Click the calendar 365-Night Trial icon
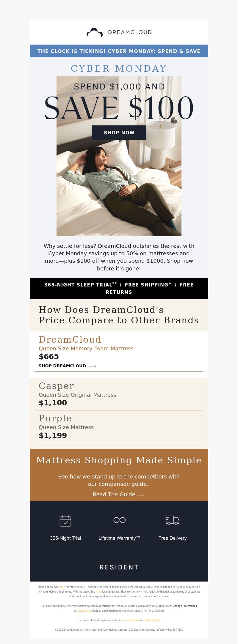238x644 pixels. (x=65, y=521)
